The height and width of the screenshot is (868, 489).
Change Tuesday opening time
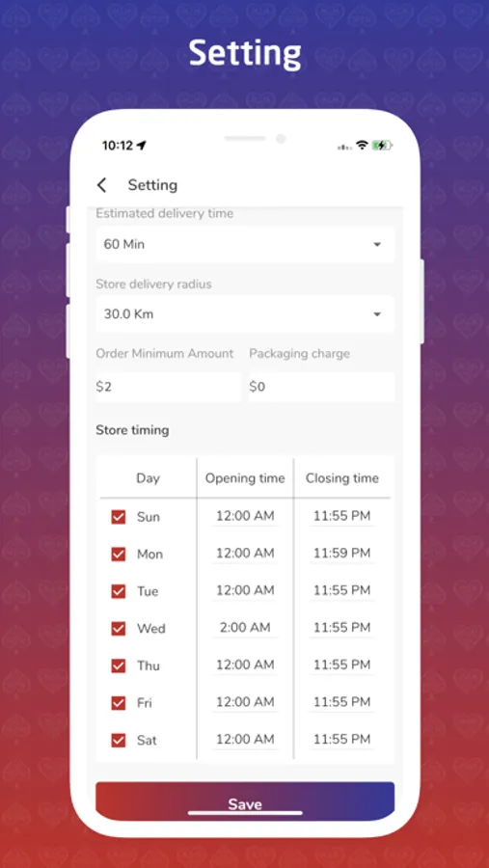point(245,590)
